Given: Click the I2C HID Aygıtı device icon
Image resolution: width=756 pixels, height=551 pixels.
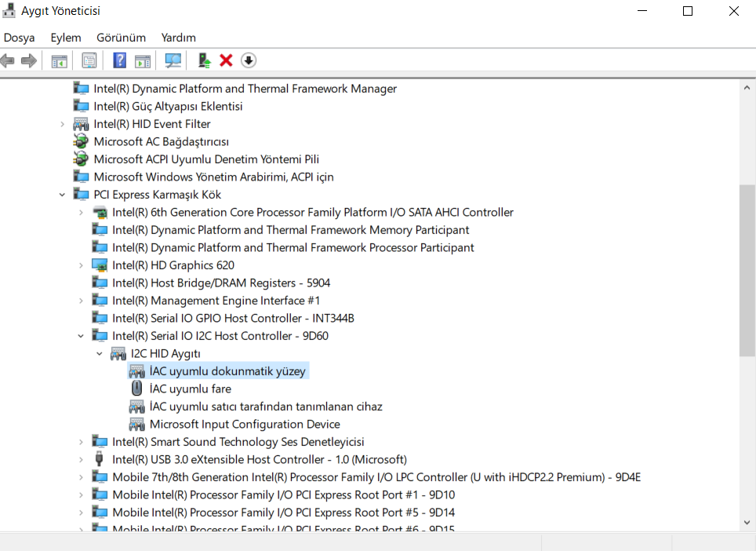Looking at the screenshot, I should (x=118, y=353).
